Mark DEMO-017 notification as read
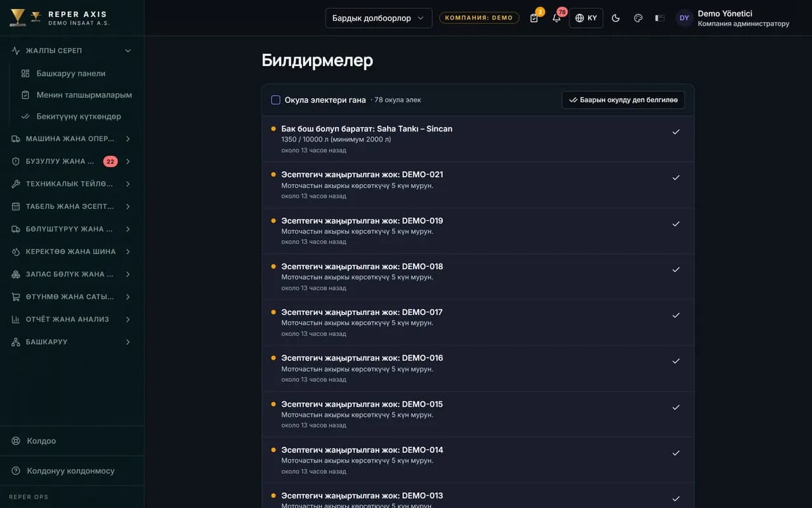The height and width of the screenshot is (508, 812). [676, 315]
